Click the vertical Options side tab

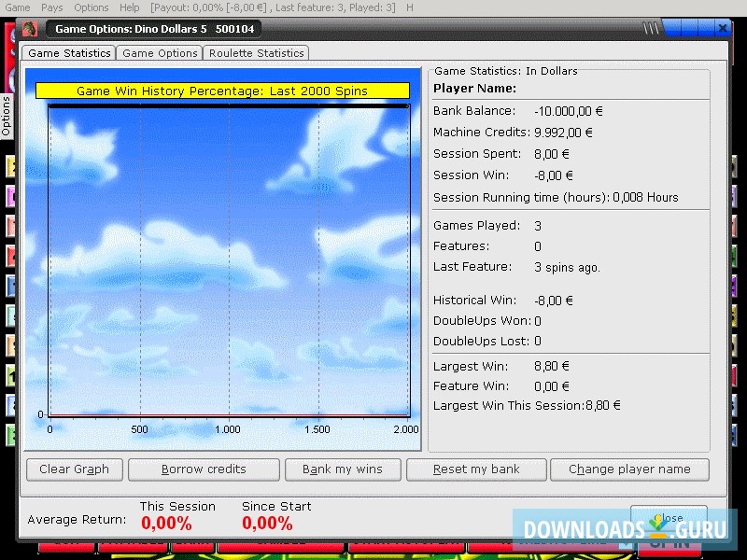[7, 117]
